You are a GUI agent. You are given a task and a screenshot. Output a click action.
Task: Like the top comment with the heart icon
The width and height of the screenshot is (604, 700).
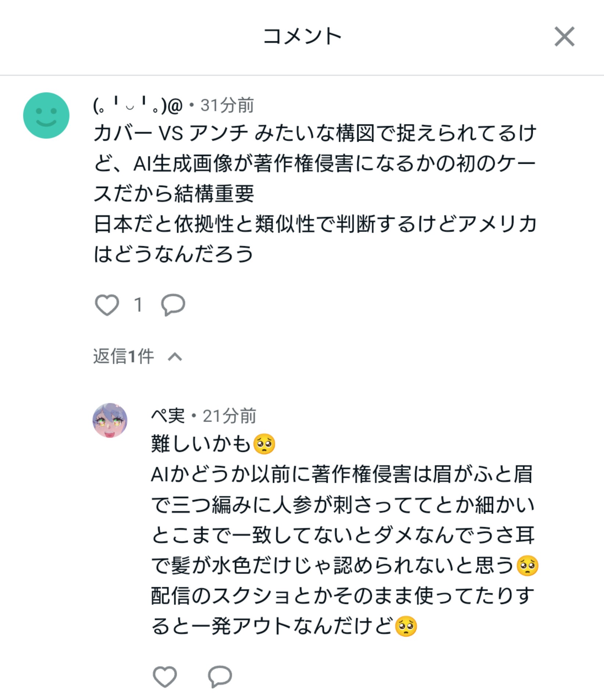pyautogui.click(x=107, y=305)
